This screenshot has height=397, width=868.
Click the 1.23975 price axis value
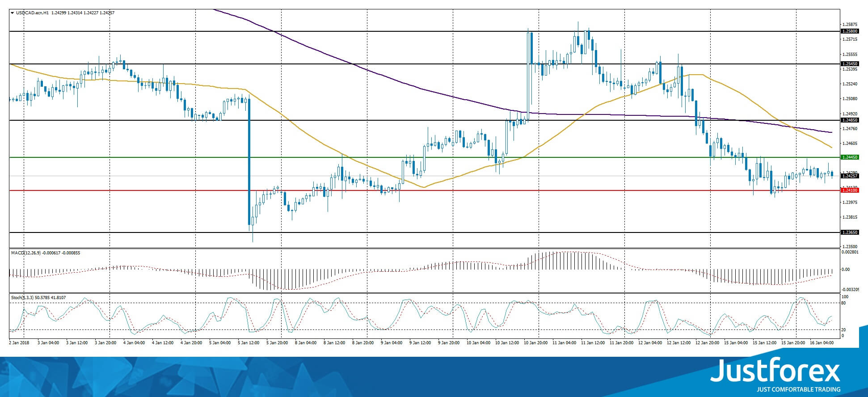coord(850,203)
